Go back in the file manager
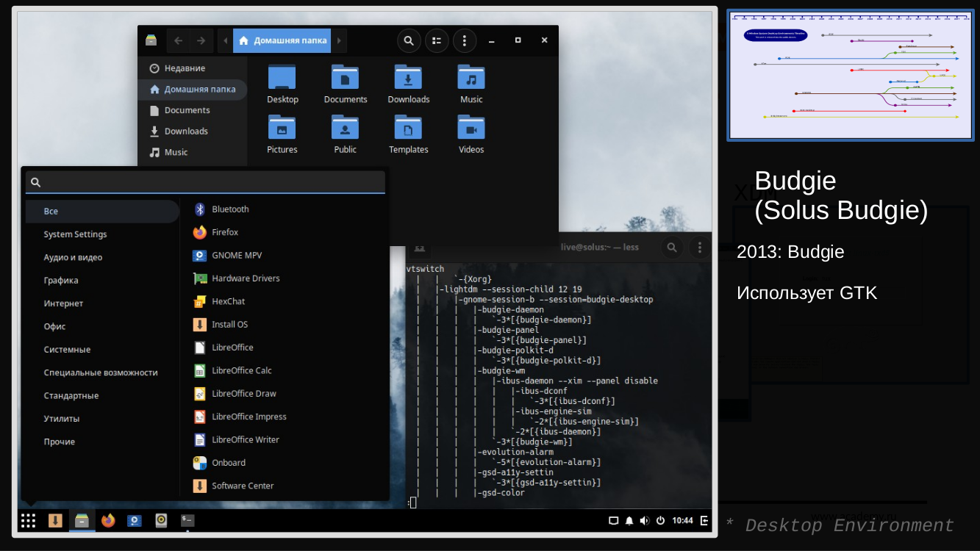This screenshot has height=551, width=980. click(x=179, y=40)
